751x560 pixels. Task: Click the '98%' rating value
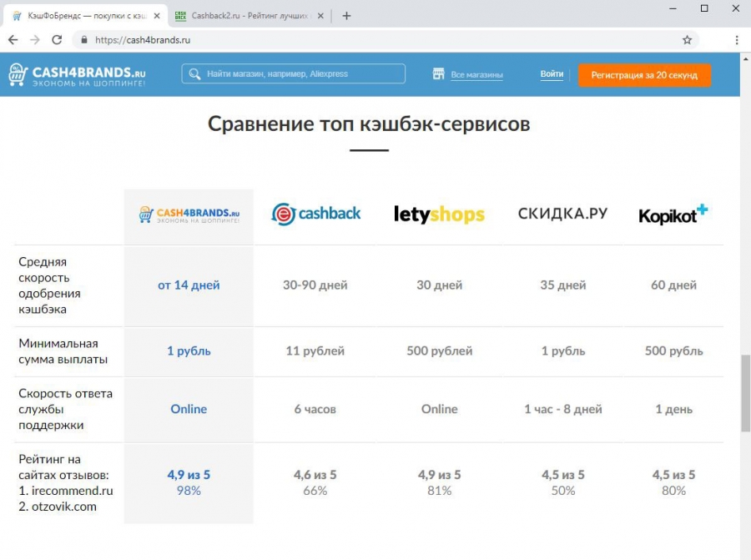coord(189,491)
